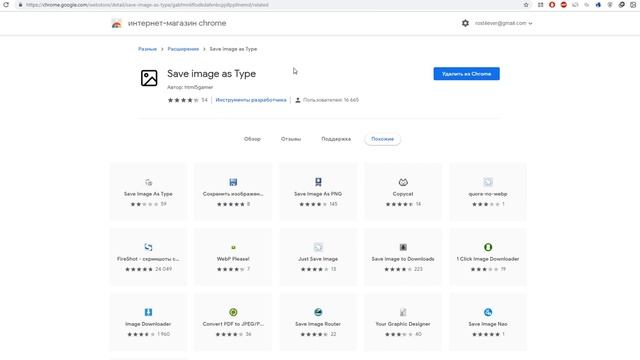Click the Удалить из Chrome button
Screen dimensions: 640x360
click(466, 73)
